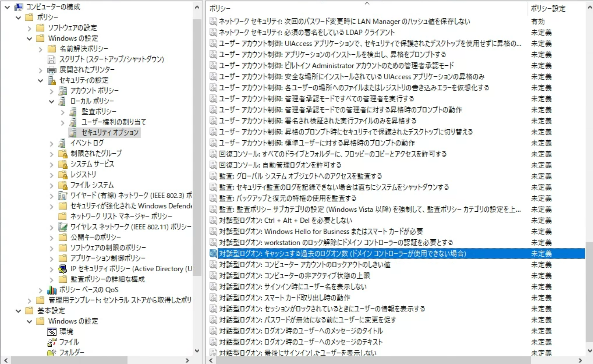Click the ポリシー ベースの QoS chart icon
The image size is (593, 364).
pos(52,290)
